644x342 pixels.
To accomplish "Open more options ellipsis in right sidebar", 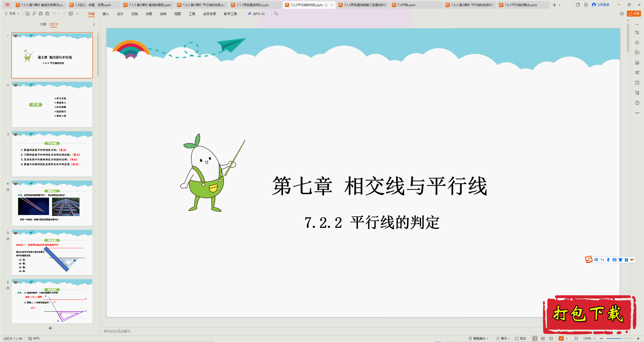I will (637, 113).
